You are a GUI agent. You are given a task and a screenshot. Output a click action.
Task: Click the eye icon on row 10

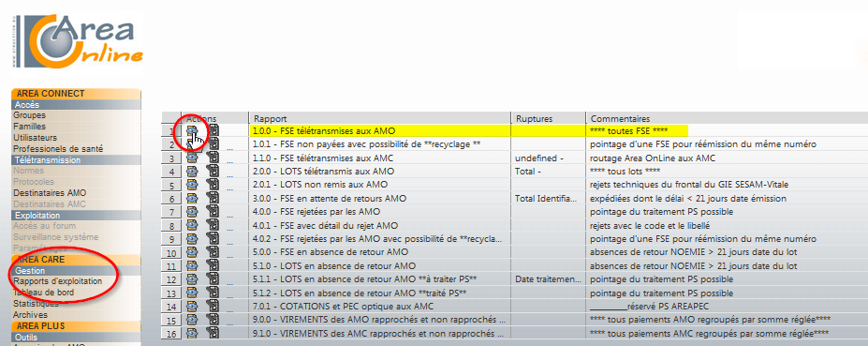pyautogui.click(x=192, y=252)
